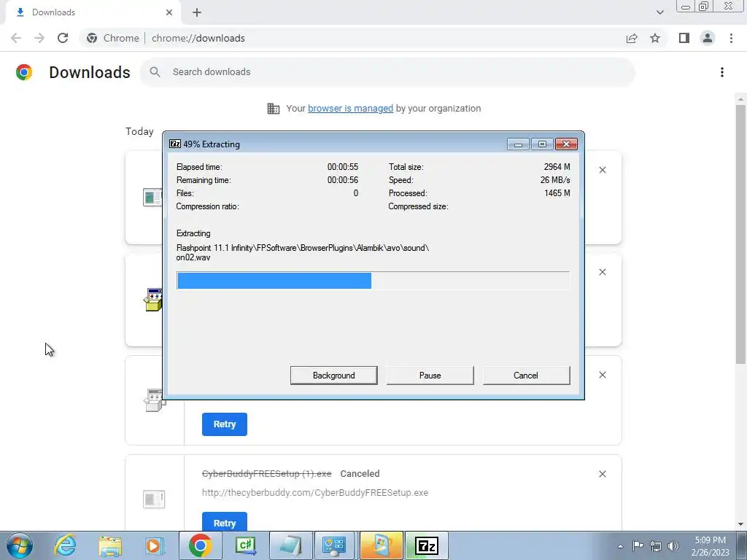
Task: Cancel the 7-Zip extraction
Action: click(526, 376)
